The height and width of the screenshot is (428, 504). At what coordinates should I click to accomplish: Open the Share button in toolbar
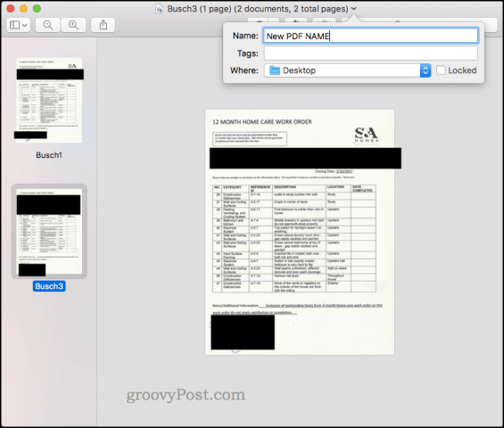click(x=103, y=25)
